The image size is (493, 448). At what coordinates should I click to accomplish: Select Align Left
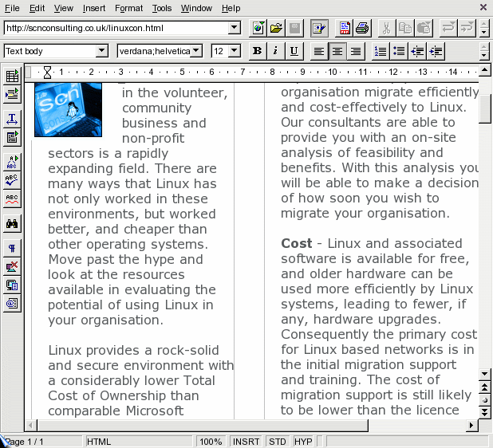coord(319,51)
